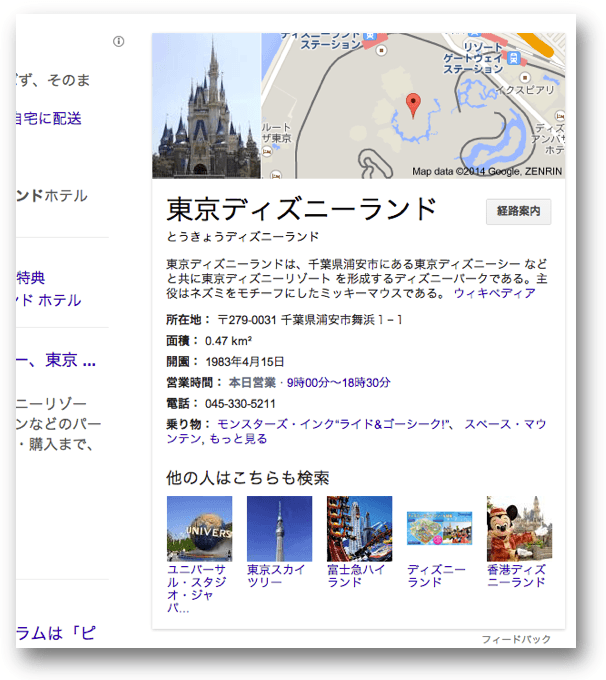Click the 他の人はこちらも検索 heading
606x680 pixels.
(x=248, y=478)
